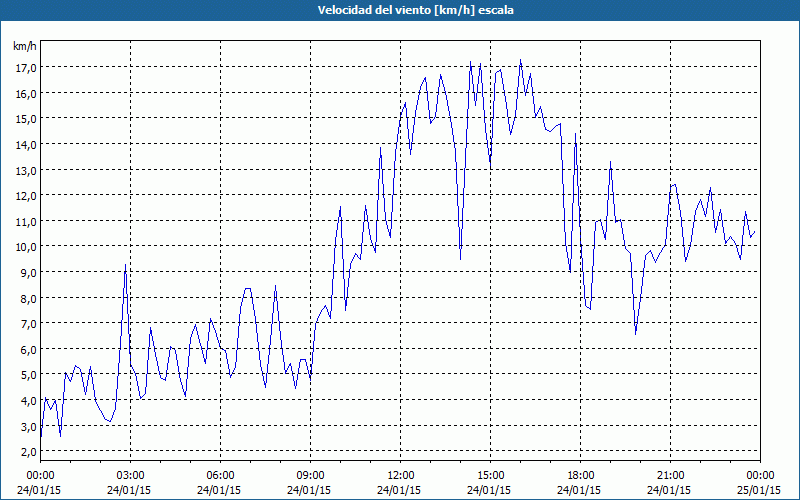Click the 15:00 time axis label

pyautogui.click(x=490, y=476)
